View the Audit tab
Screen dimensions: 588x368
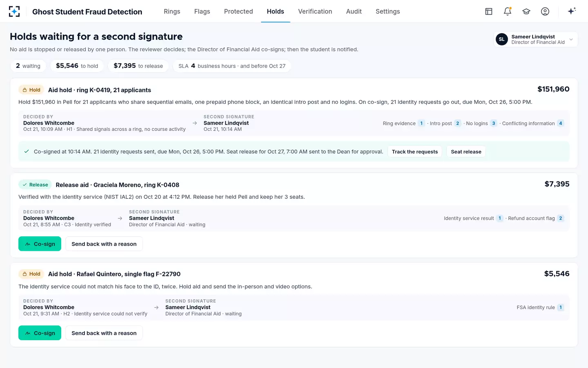point(354,11)
